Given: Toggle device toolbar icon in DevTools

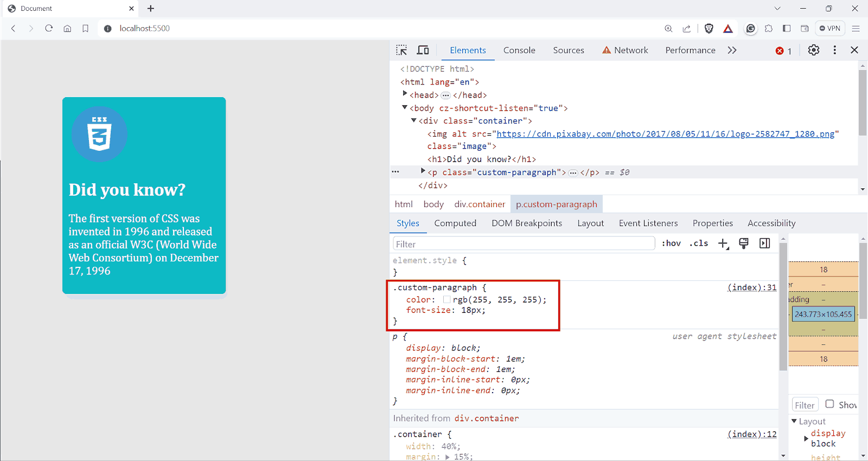Looking at the screenshot, I should click(x=423, y=50).
